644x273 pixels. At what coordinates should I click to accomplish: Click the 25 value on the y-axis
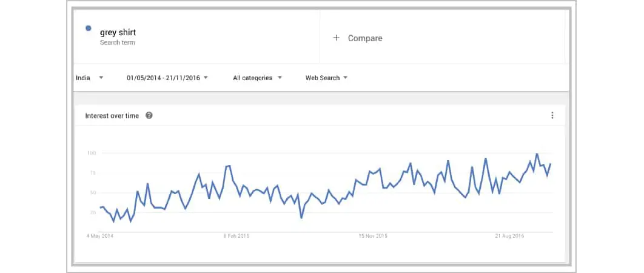pyautogui.click(x=93, y=213)
